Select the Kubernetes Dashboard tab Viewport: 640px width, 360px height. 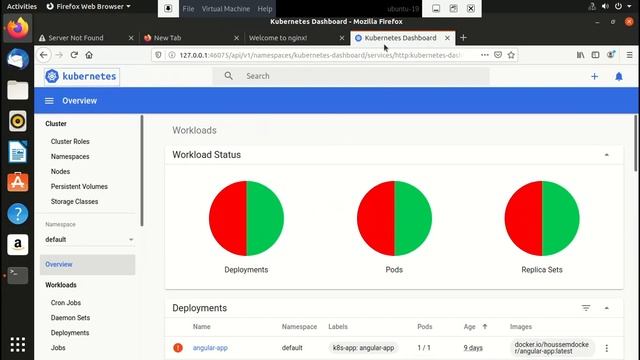402,38
